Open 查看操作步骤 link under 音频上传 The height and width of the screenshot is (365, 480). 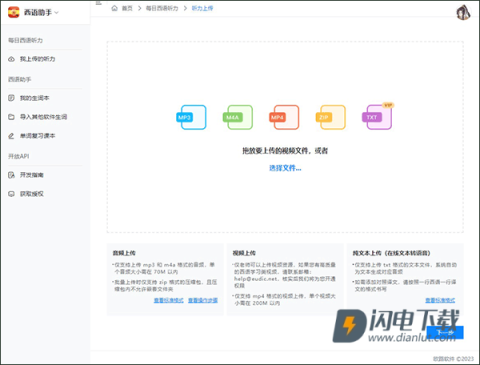click(203, 300)
